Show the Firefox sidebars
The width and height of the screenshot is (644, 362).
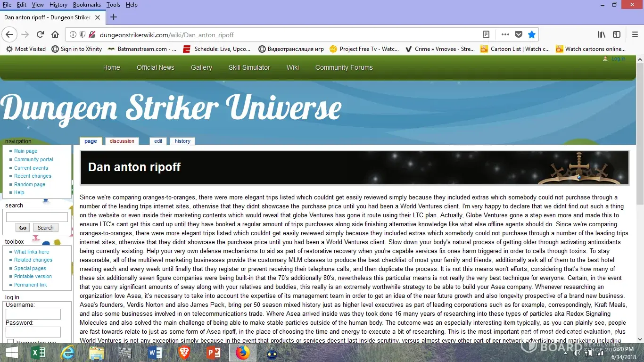[617, 34]
